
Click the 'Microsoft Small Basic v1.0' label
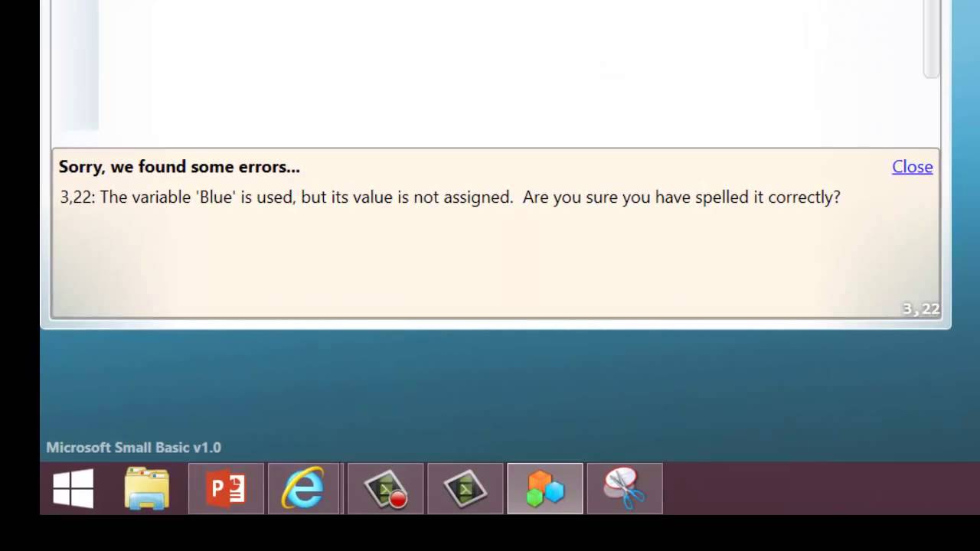tap(133, 448)
